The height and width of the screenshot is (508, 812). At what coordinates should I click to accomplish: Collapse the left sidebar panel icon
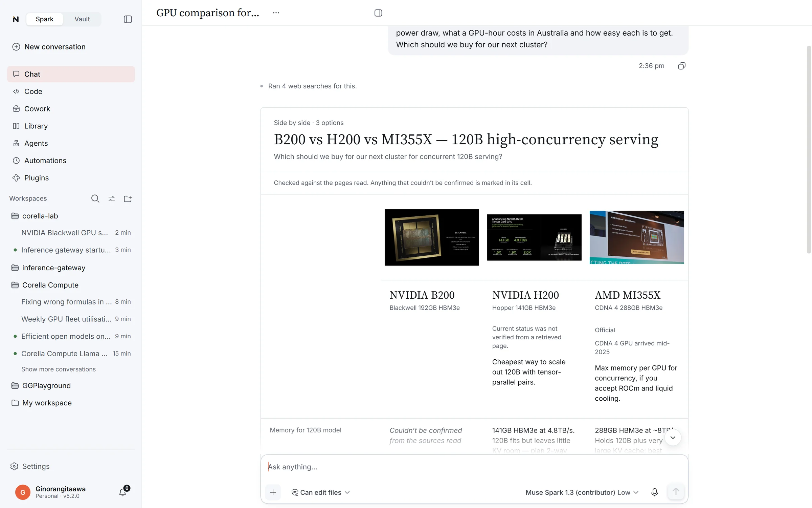128,19
